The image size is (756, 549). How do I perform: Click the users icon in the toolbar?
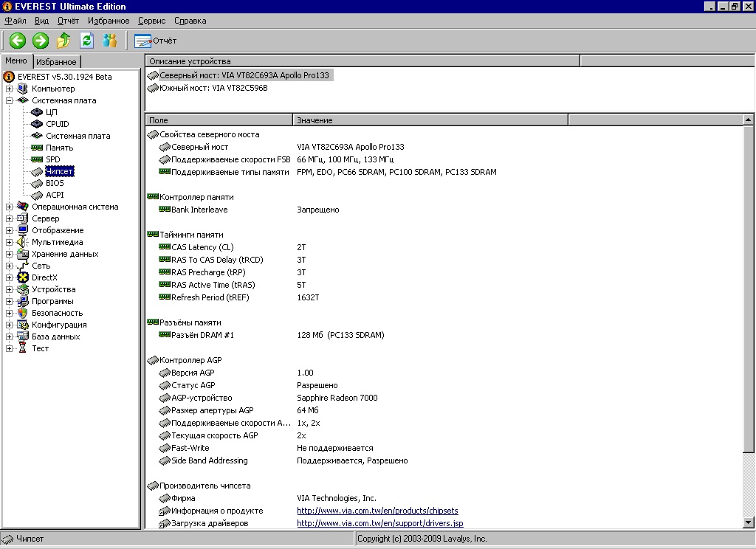(110, 41)
